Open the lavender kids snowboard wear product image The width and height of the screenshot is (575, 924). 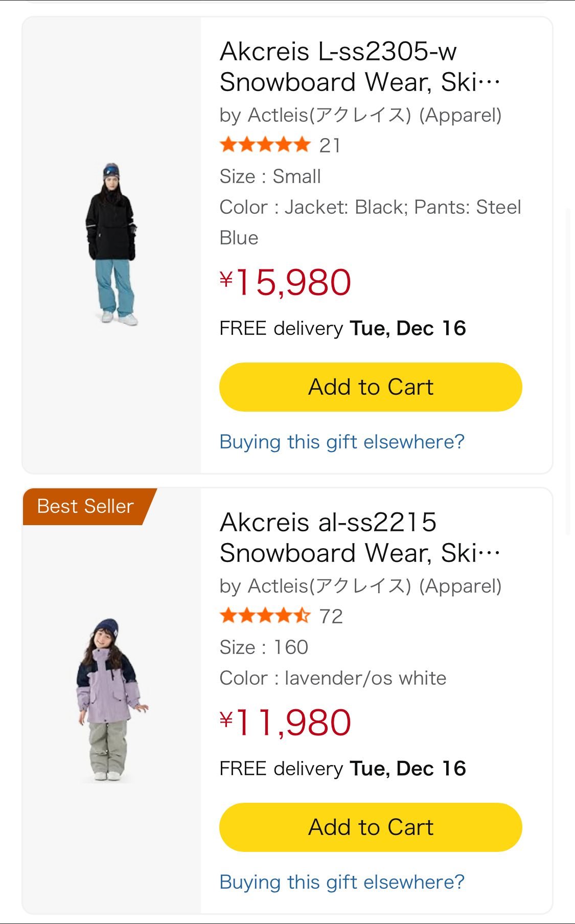[x=111, y=700]
